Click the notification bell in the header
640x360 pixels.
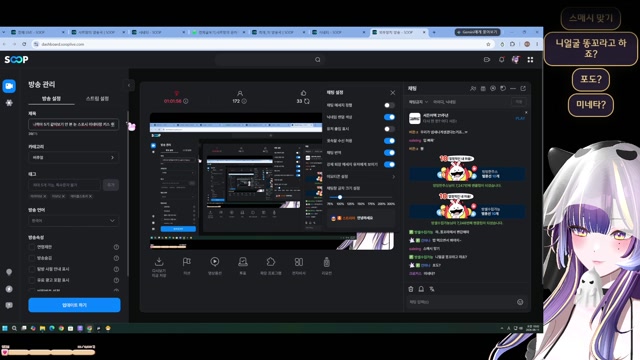coord(501,60)
